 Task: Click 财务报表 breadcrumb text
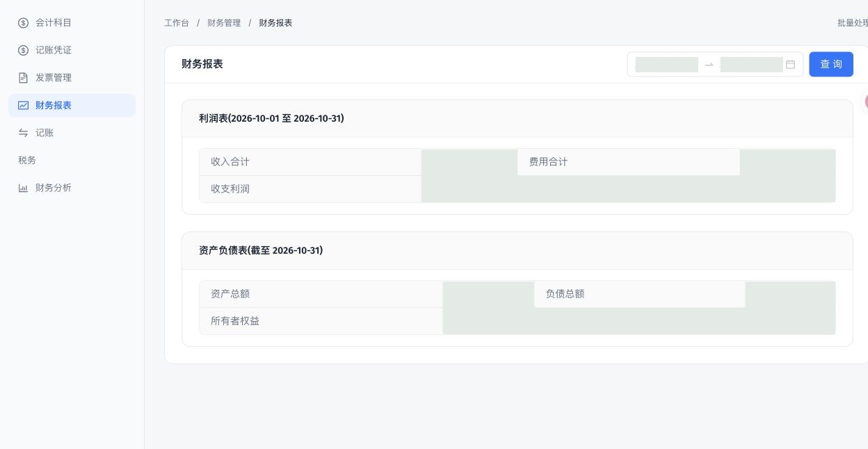point(275,23)
